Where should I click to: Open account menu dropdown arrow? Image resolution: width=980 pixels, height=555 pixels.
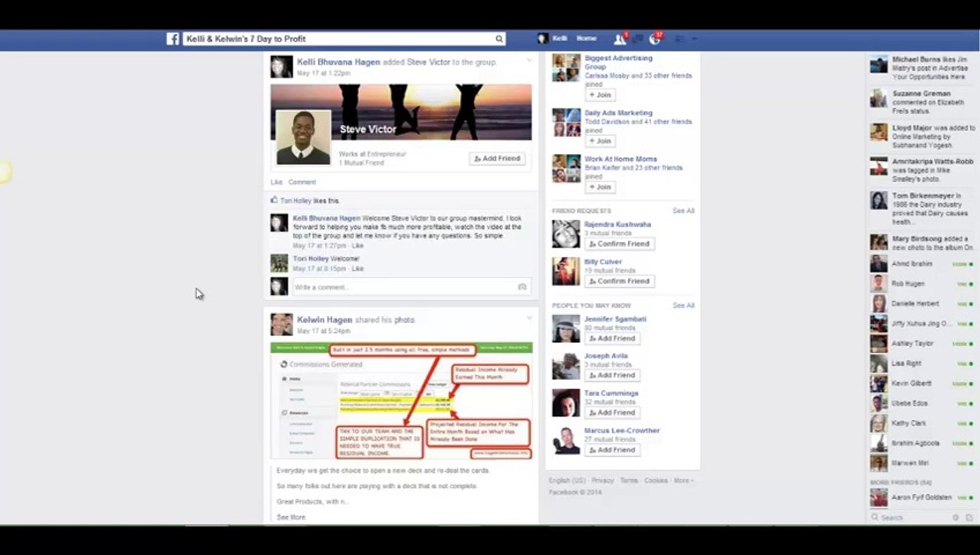click(x=694, y=39)
